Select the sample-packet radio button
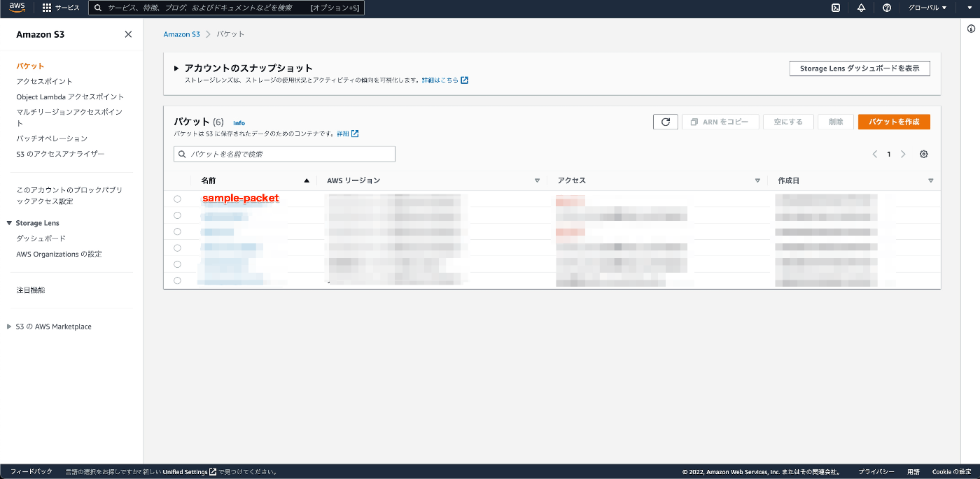This screenshot has height=479, width=980. tap(177, 199)
